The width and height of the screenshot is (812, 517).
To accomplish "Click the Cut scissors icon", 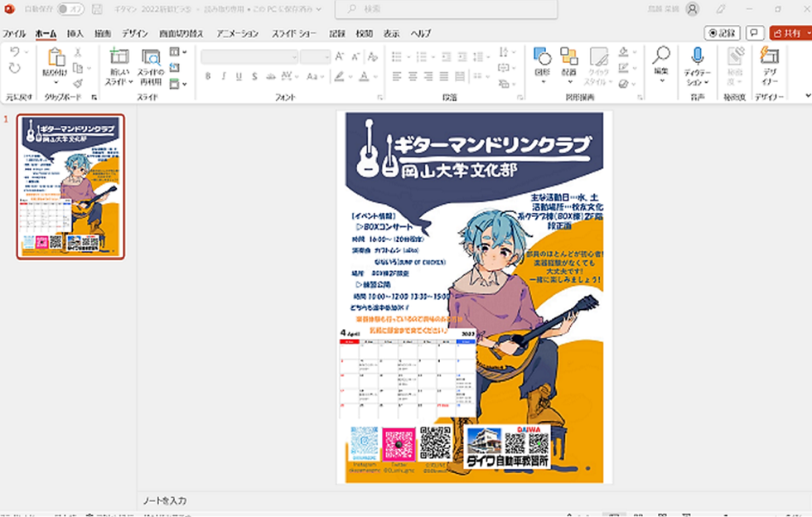I will (x=78, y=52).
